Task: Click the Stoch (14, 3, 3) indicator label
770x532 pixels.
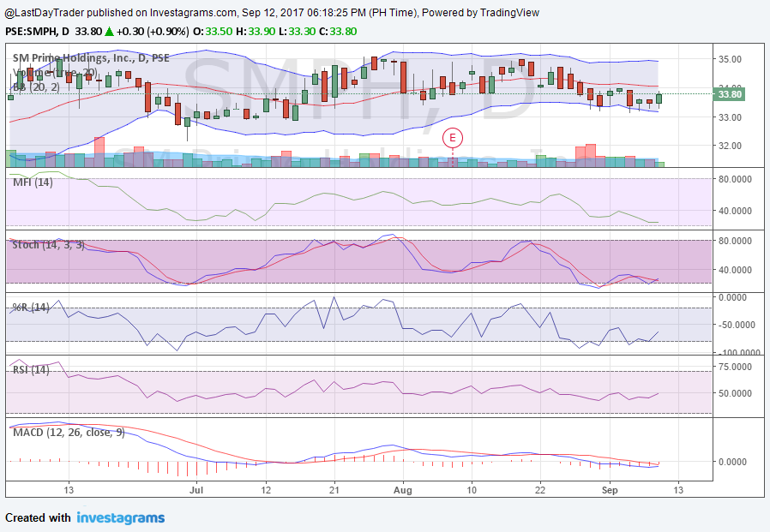Action: coord(48,244)
